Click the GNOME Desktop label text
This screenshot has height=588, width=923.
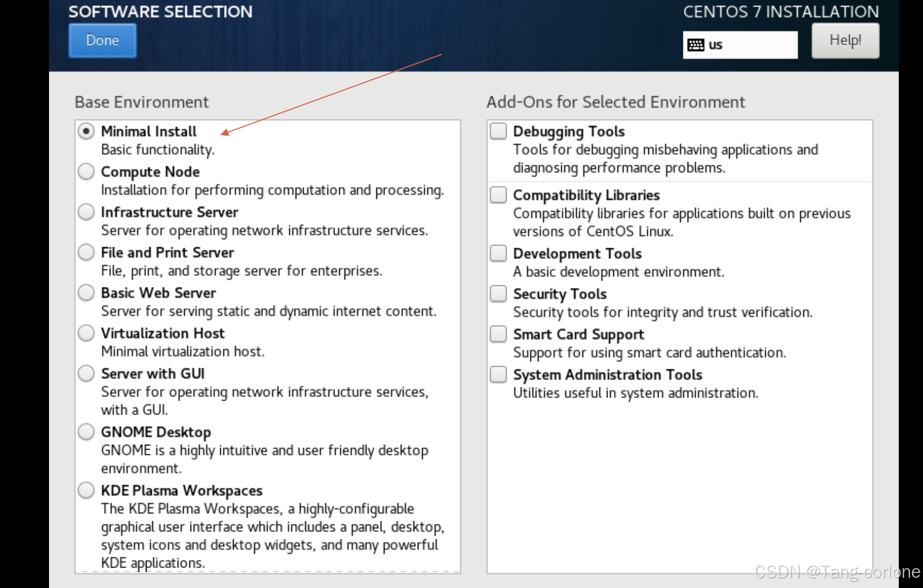coord(156,432)
